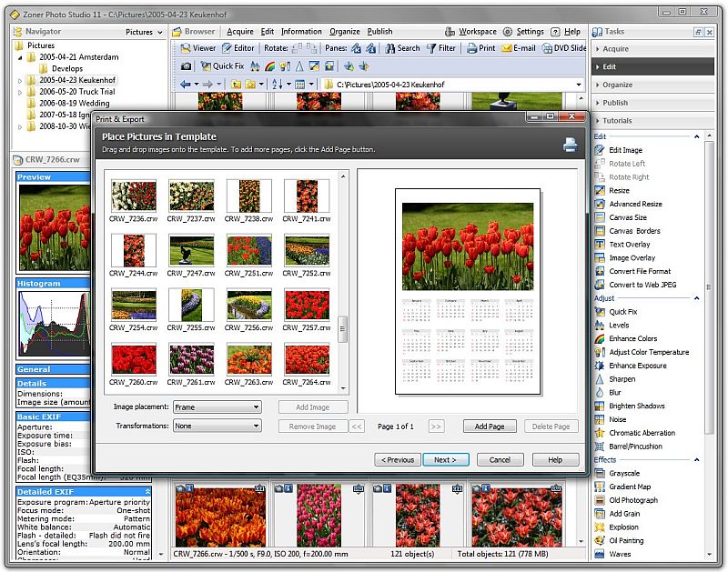The width and height of the screenshot is (728, 572).
Task: Select the CRW_7247.crw thumbnail
Action: point(192,251)
